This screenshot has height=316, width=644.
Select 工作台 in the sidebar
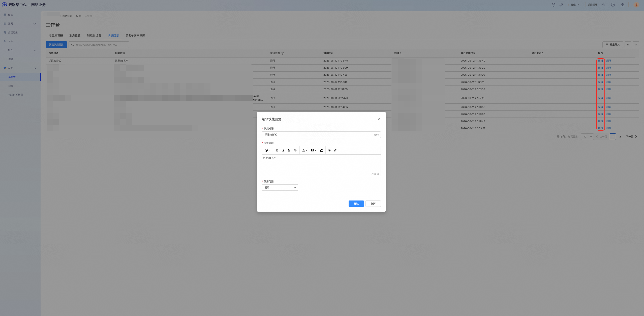coord(20,77)
